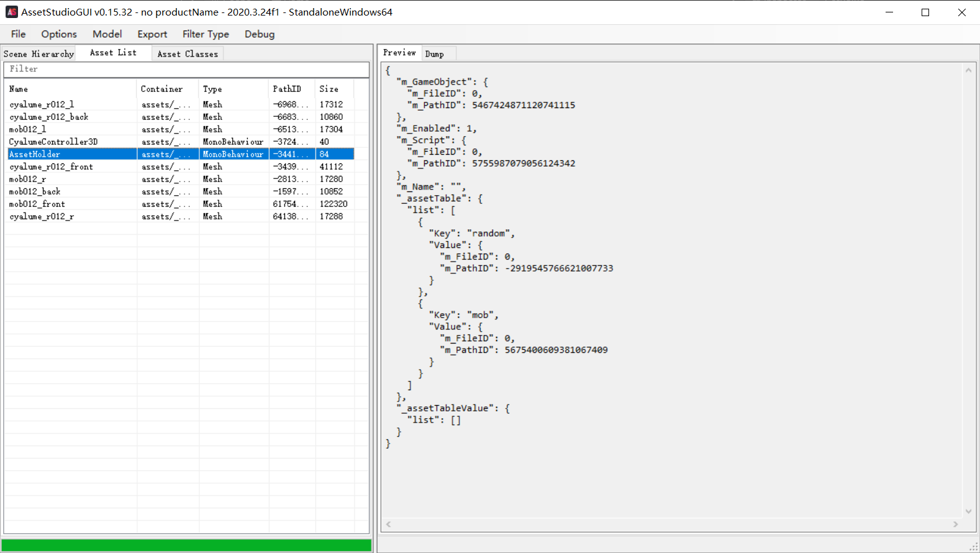Viewport: 980px width, 553px height.
Task: Open the File menu
Action: click(19, 34)
